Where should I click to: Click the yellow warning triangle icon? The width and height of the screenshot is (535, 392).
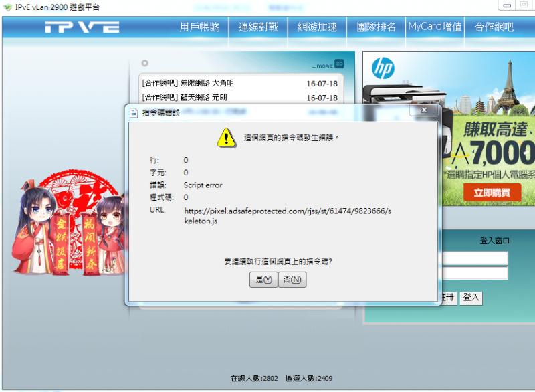226,138
